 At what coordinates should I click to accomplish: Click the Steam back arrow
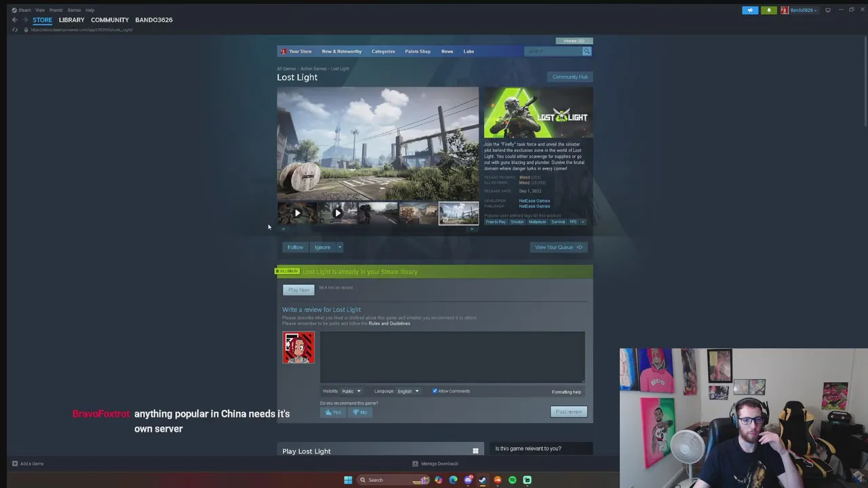click(x=14, y=20)
